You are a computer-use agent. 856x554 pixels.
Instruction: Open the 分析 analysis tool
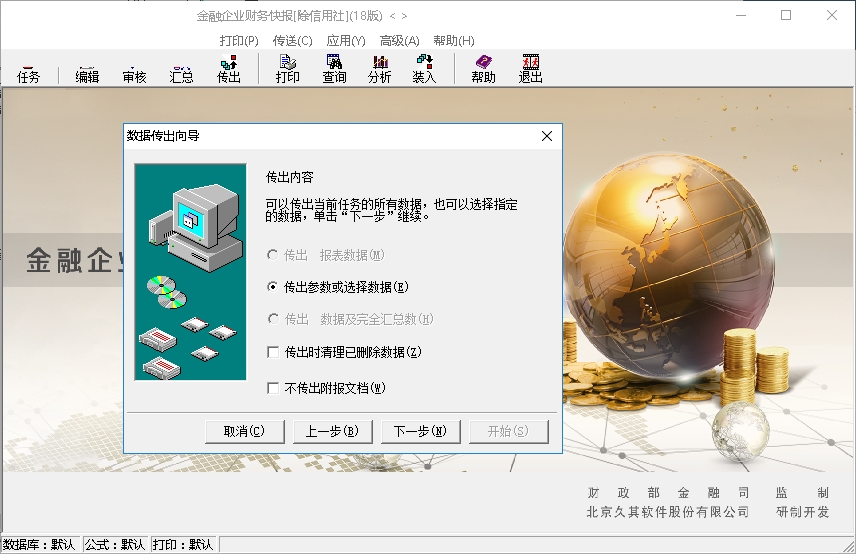click(x=380, y=69)
